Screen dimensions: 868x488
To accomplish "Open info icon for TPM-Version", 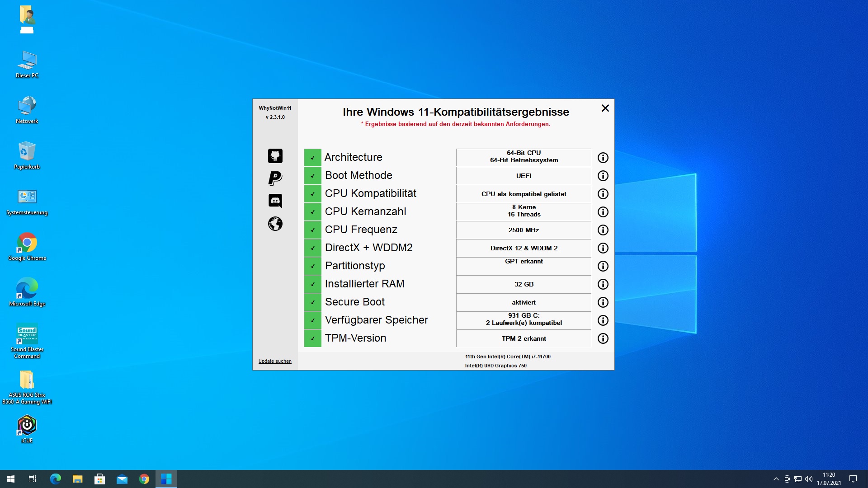I will point(603,338).
